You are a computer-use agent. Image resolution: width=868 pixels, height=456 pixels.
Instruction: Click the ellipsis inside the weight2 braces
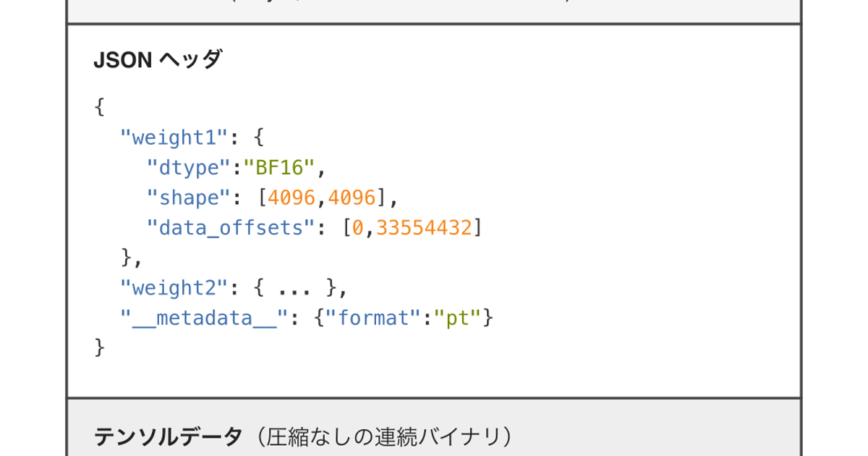coord(295,288)
